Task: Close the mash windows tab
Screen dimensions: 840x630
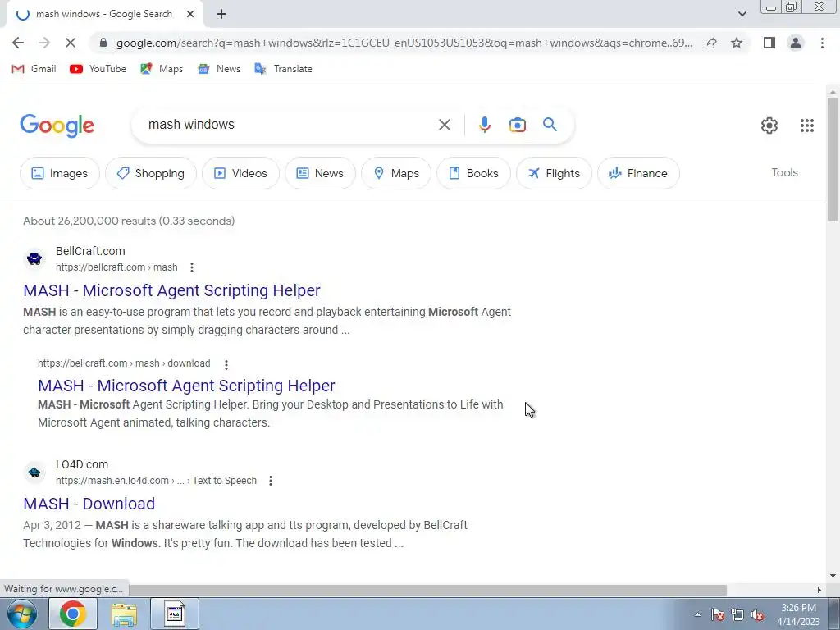Action: point(190,15)
